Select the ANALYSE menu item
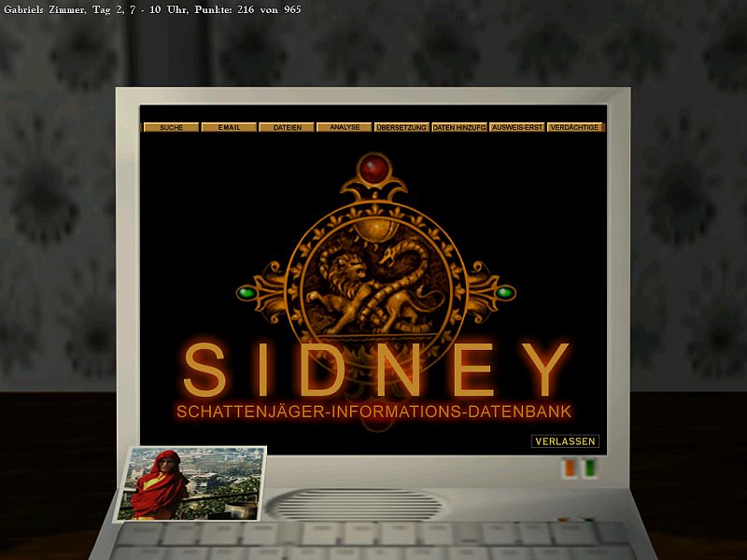 [x=345, y=127]
